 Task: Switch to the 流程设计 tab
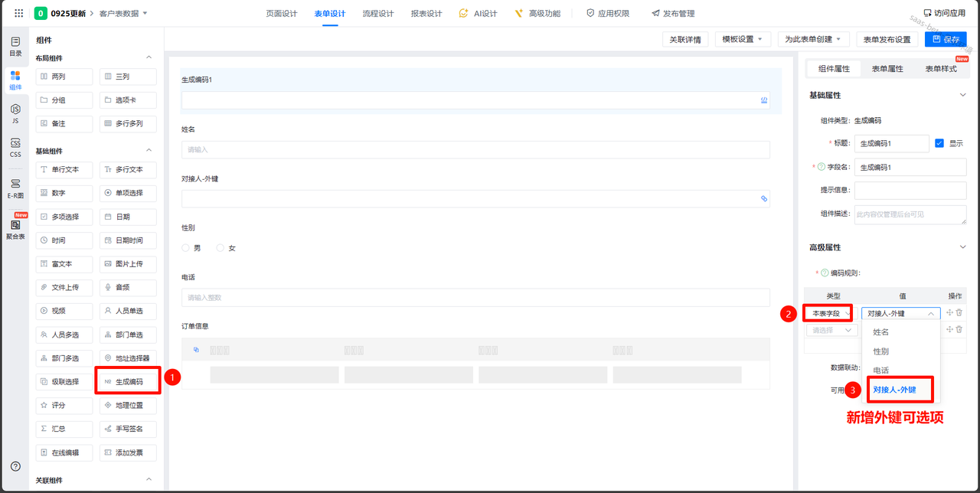pos(377,14)
